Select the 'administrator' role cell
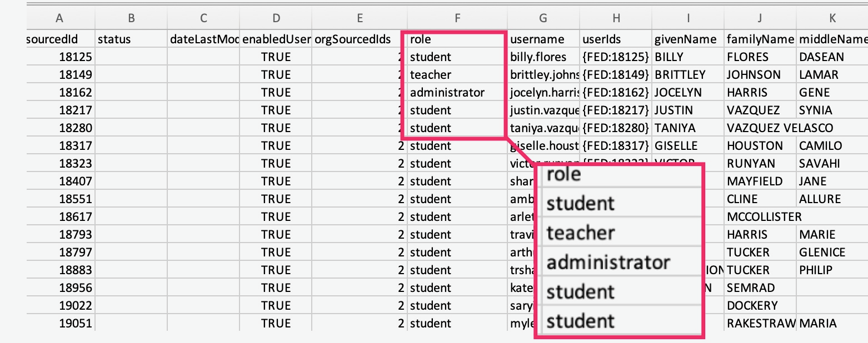 [x=457, y=92]
